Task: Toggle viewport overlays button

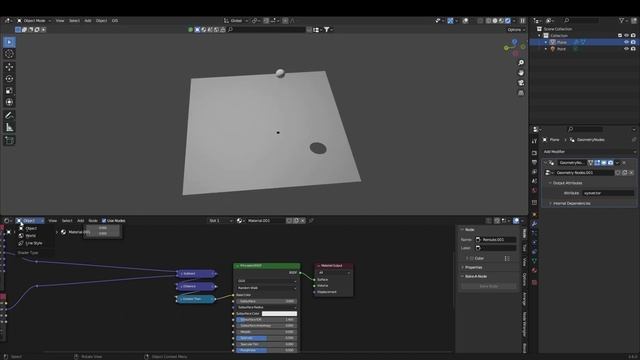Action: [465, 20]
